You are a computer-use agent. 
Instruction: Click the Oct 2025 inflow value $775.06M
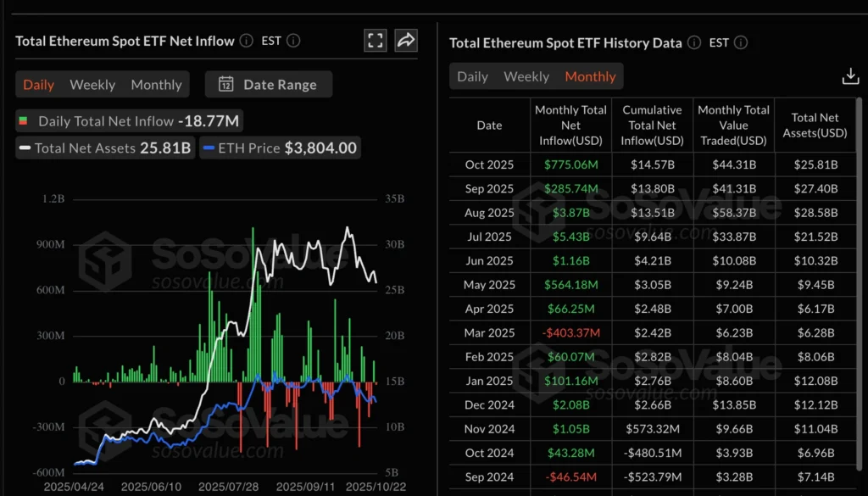click(x=570, y=164)
